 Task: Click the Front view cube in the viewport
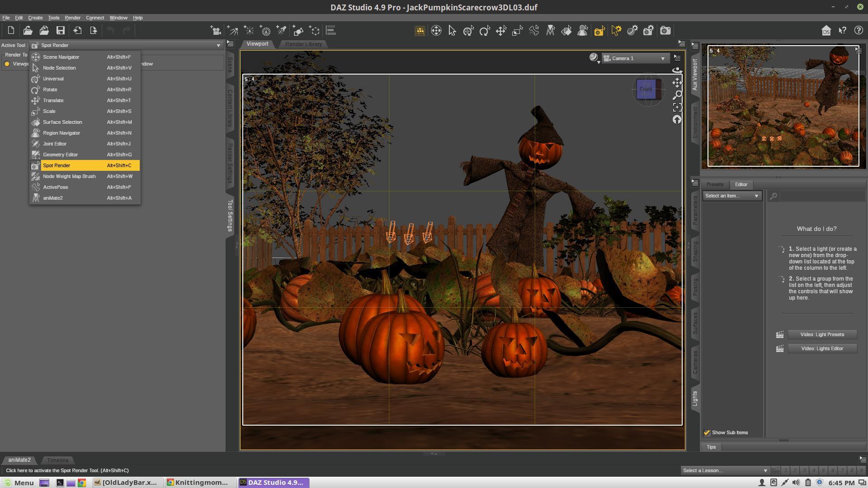pos(646,89)
